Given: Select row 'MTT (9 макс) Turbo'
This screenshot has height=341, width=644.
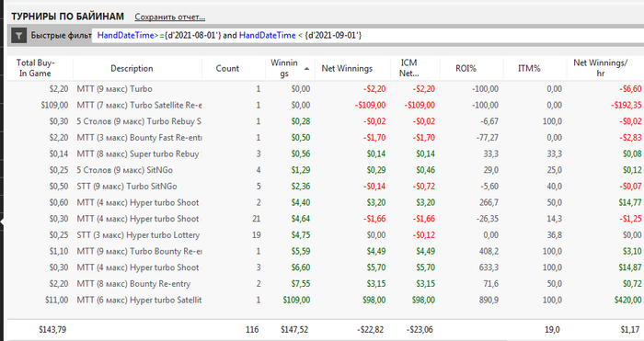Looking at the screenshot, I should coord(326,88).
